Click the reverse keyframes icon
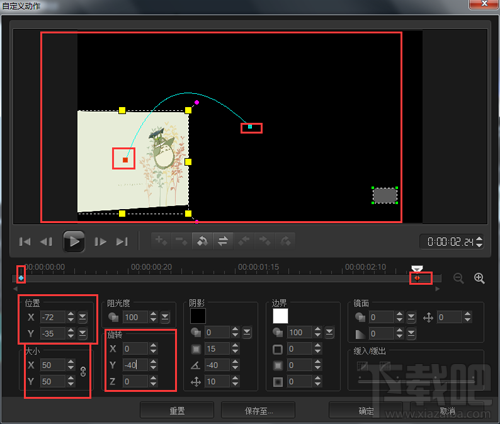This screenshot has width=500, height=424. (202, 241)
